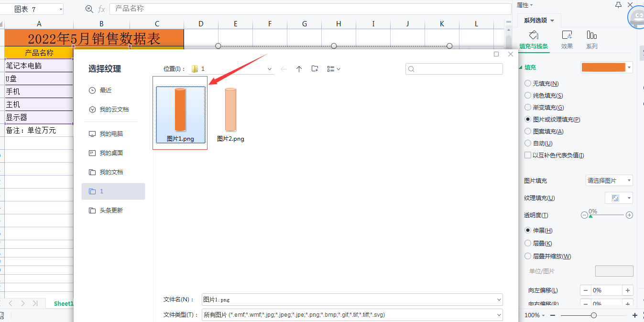The width and height of the screenshot is (644, 322).
Task: Increase left offset with plus stepper
Action: 628,290
